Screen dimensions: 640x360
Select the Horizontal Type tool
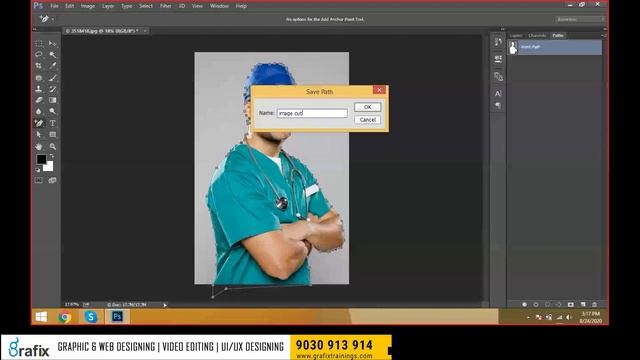(52, 123)
